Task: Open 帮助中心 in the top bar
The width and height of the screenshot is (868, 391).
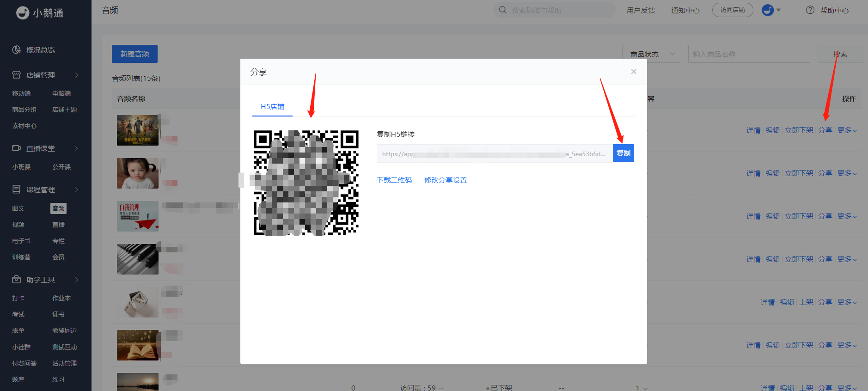Action: [834, 10]
